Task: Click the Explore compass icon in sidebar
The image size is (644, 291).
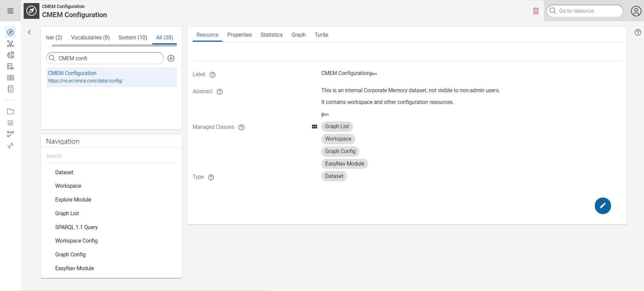Action: pos(10,32)
